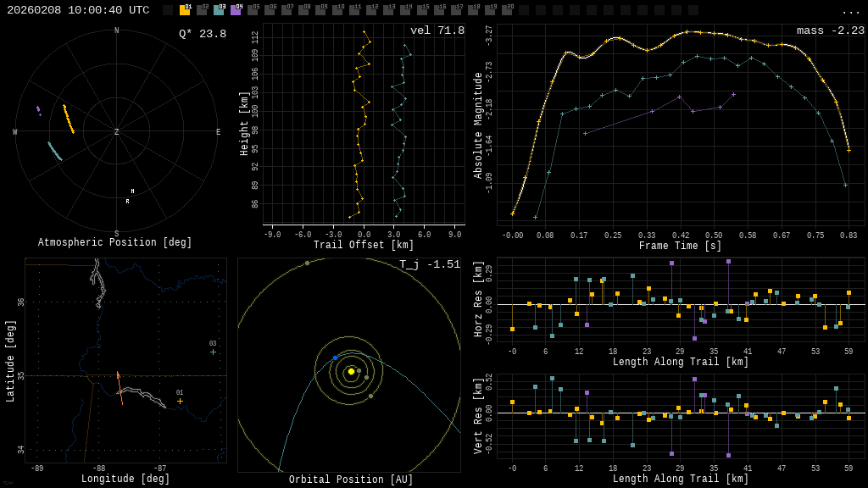Click the mass -2.23 readout
This screenshot has height=488, width=868.
coord(830,30)
